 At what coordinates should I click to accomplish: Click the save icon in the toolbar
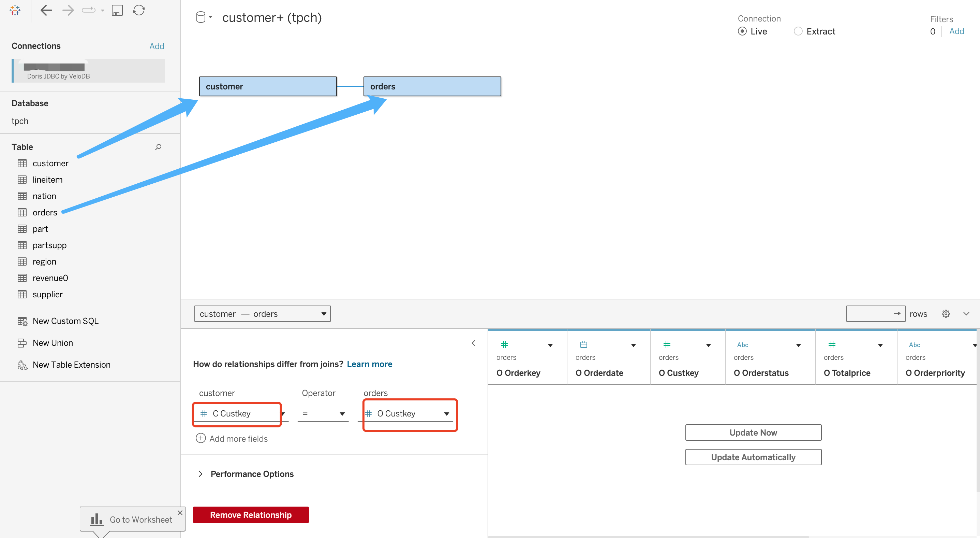click(117, 10)
